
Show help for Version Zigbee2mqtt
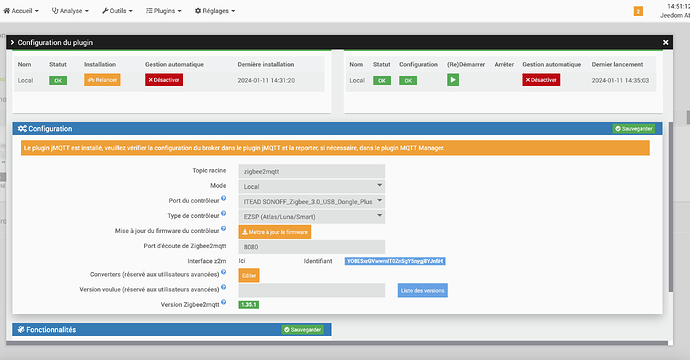click(224, 302)
